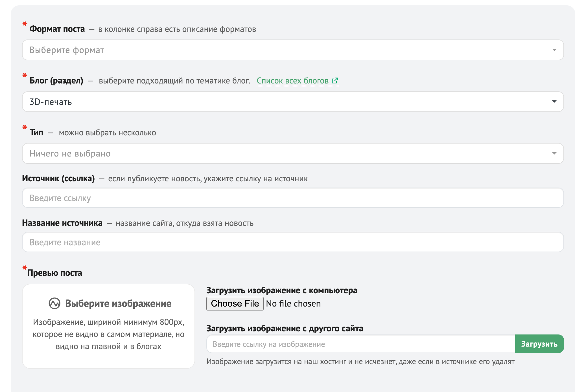Open the post format dropdown
Screen dimensions: 586x392
[292, 50]
